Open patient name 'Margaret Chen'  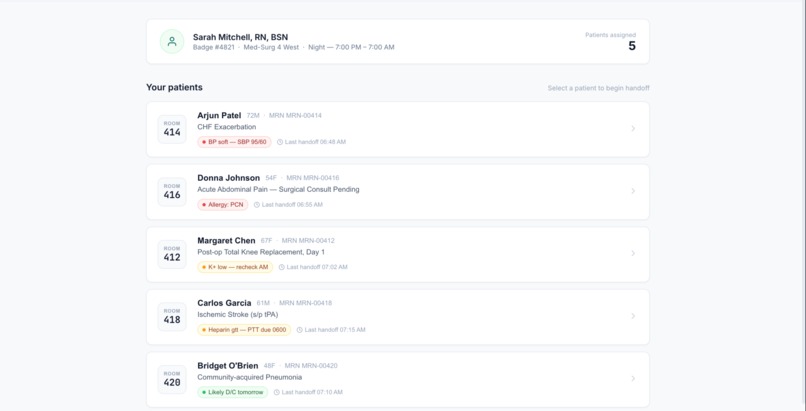point(226,240)
